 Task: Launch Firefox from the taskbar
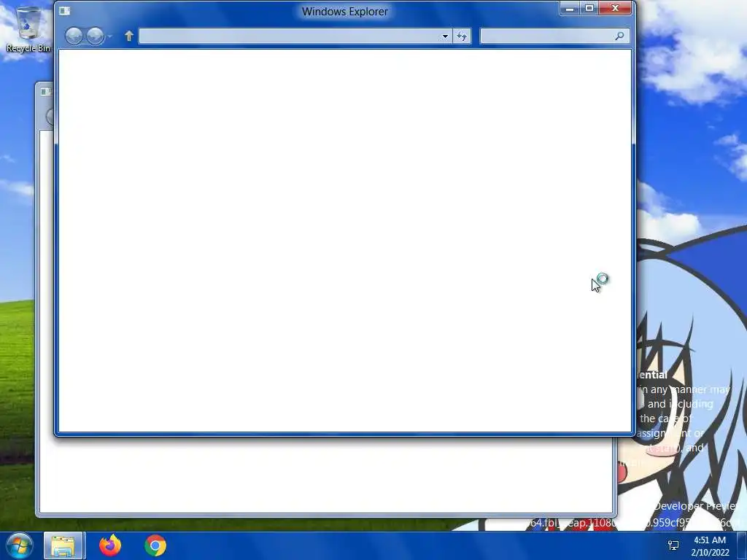click(x=110, y=545)
